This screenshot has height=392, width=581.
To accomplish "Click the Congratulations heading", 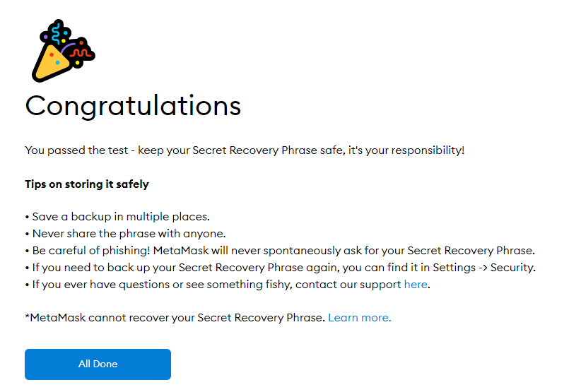I will pyautogui.click(x=133, y=106).
